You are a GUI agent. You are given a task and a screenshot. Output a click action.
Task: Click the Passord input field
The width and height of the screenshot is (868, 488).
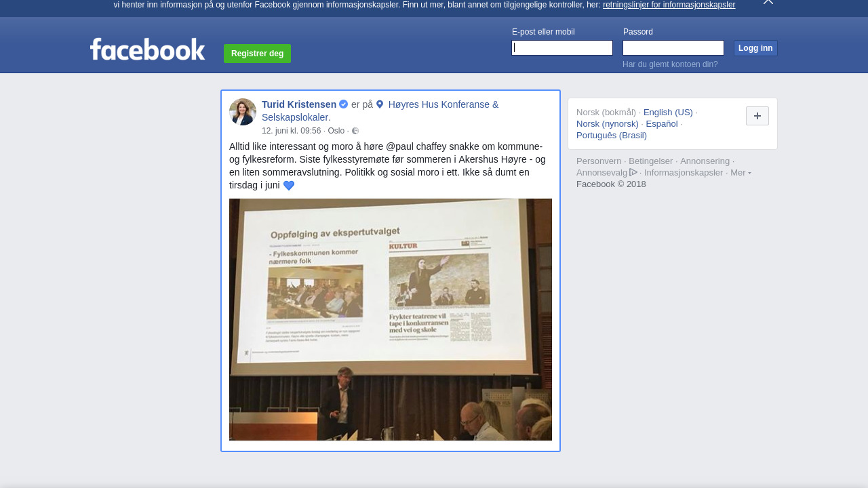[x=673, y=48]
